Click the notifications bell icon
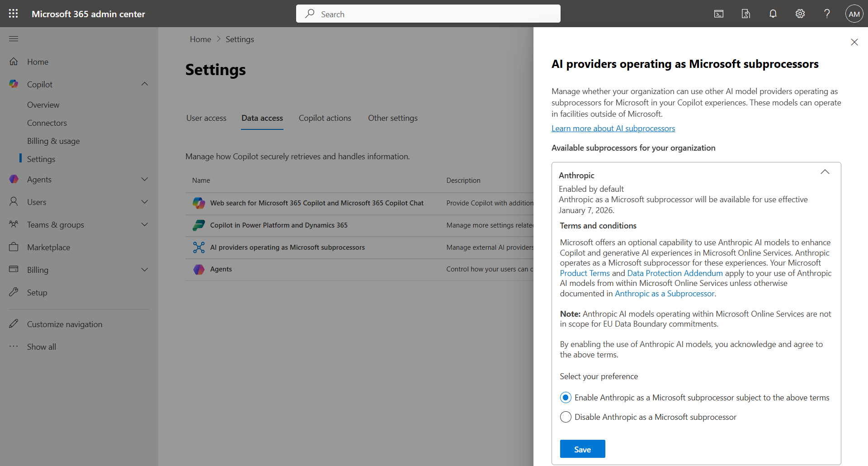The image size is (868, 466). 773,14
